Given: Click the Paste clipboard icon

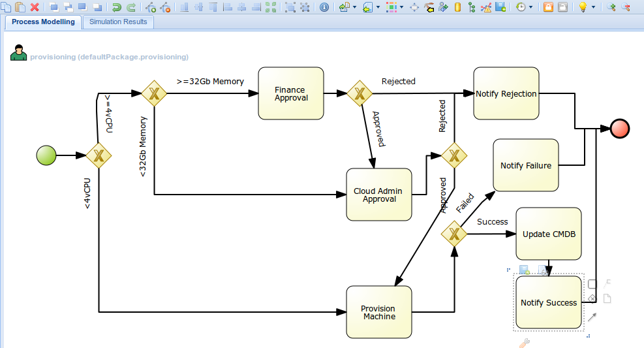Looking at the screenshot, I should 20,7.
